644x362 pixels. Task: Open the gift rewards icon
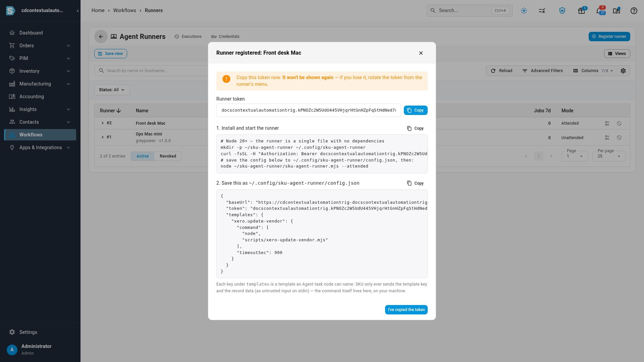click(582, 11)
